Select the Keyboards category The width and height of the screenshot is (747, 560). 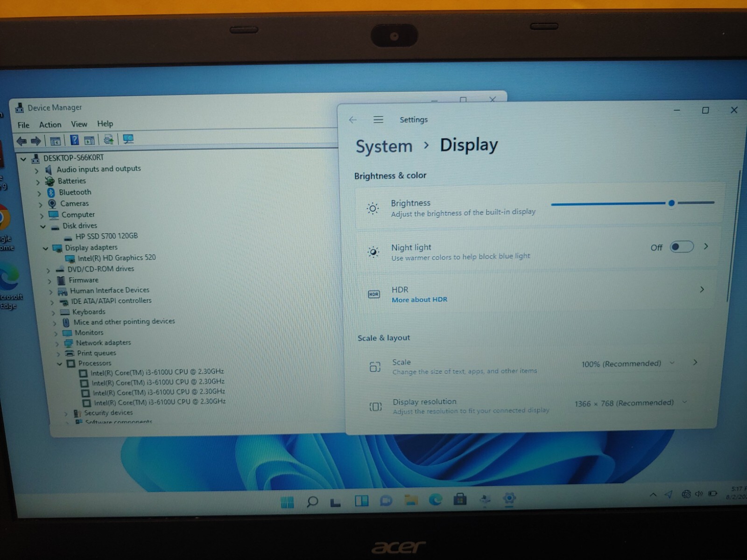click(88, 312)
